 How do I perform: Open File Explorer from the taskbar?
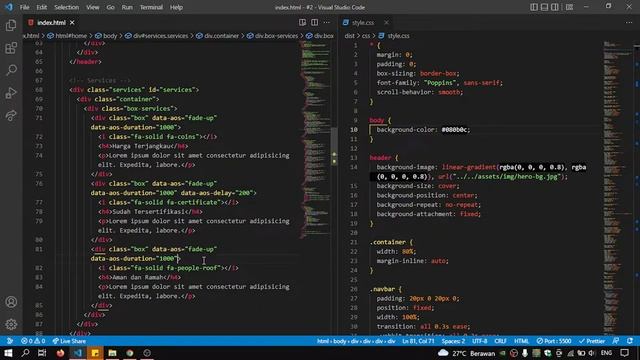(x=112, y=353)
